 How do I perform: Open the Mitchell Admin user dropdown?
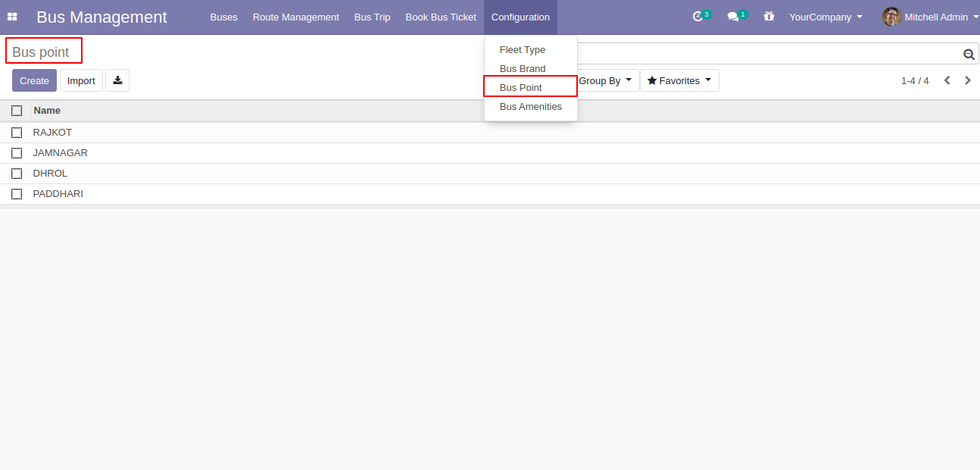click(x=931, y=17)
